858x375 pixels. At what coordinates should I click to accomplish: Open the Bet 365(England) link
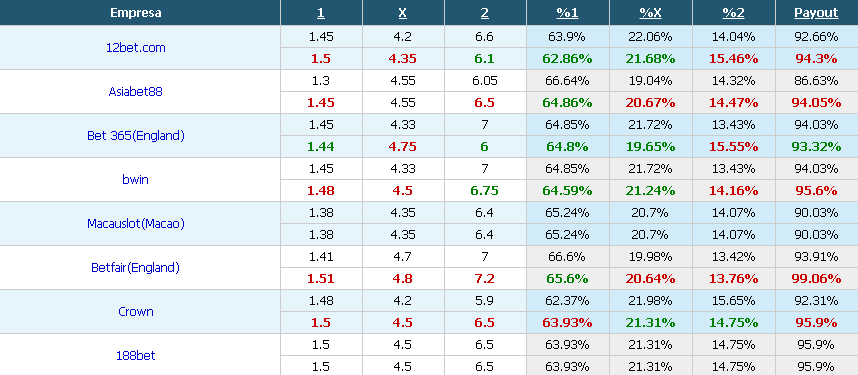pyautogui.click(x=136, y=135)
